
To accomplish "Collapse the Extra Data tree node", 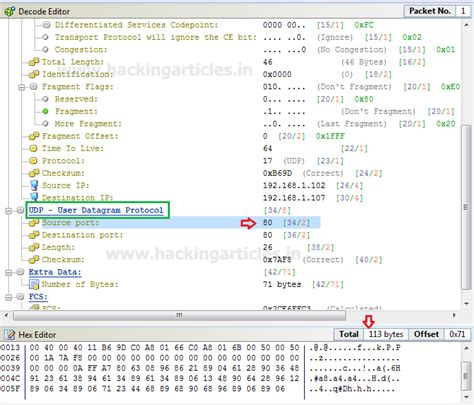I will [x=9, y=273].
